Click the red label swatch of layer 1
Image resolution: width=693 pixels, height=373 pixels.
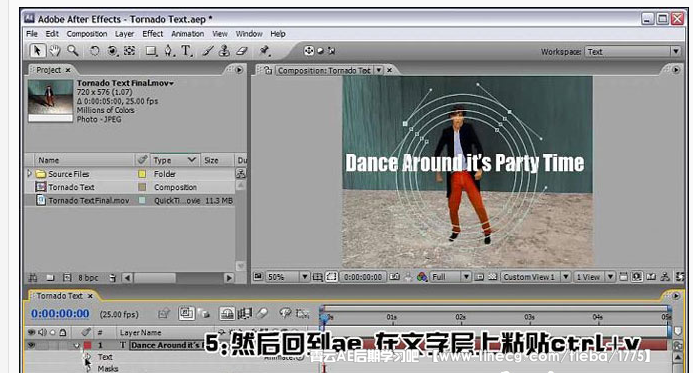[88, 345]
